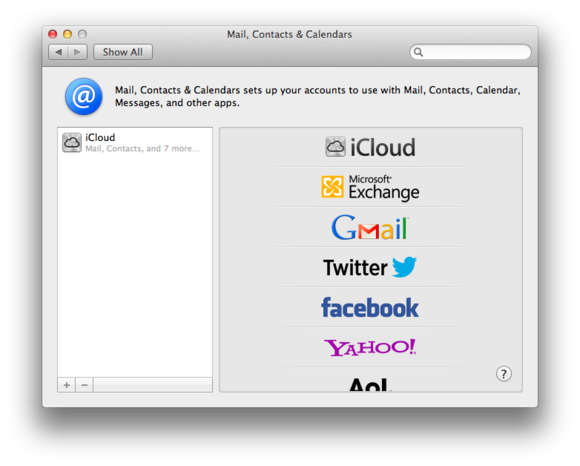580x466 pixels.
Task: Click the Show All button
Action: coord(123,52)
